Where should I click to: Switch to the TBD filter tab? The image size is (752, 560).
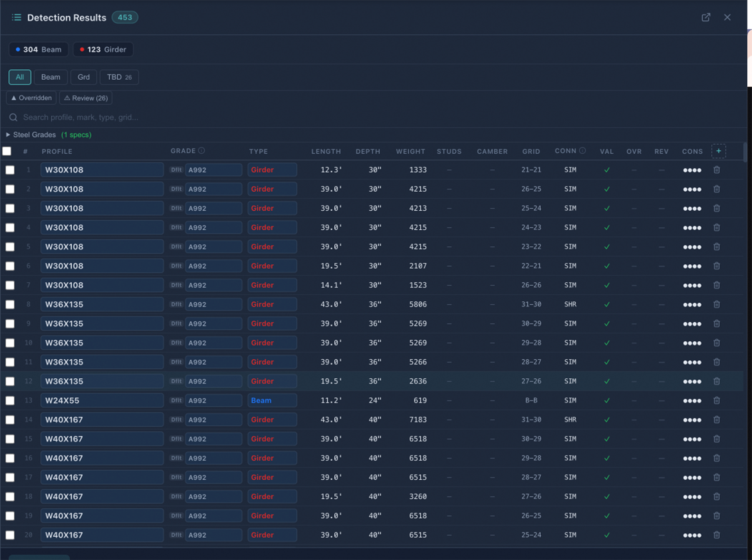[x=119, y=77]
